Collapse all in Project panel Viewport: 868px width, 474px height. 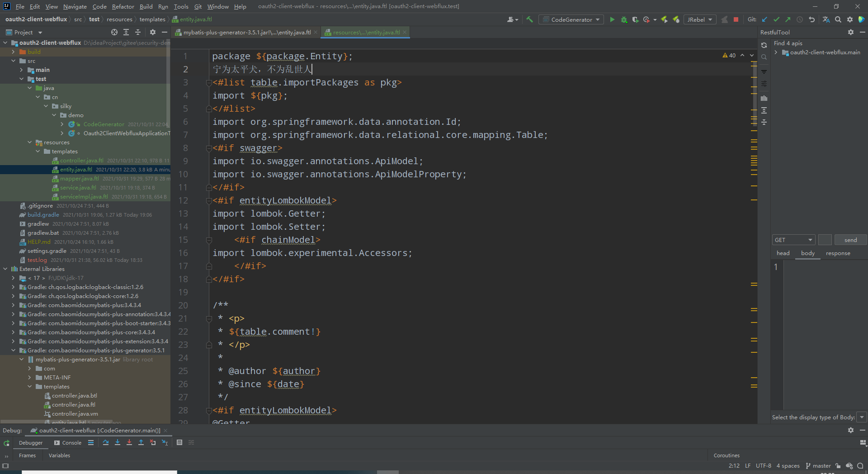138,32
